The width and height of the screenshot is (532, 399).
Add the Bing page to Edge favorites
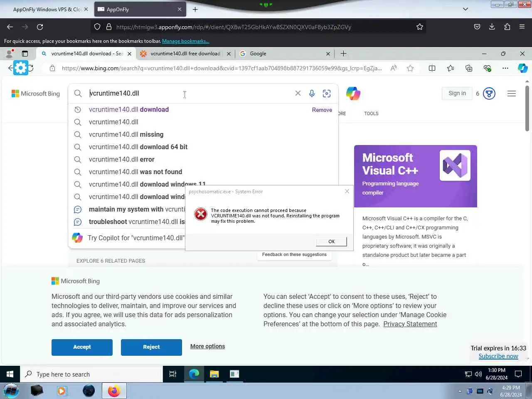pos(410,68)
